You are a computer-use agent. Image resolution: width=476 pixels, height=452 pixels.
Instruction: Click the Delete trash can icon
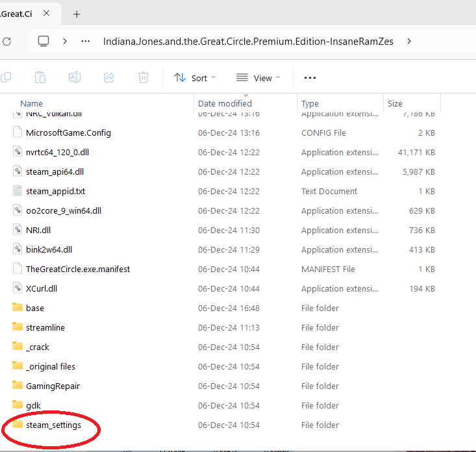click(x=144, y=78)
